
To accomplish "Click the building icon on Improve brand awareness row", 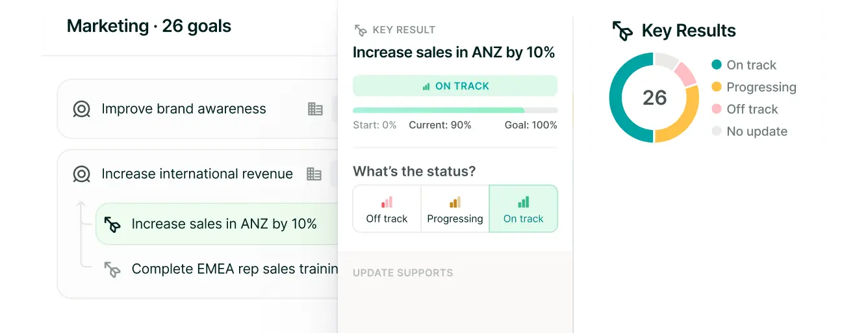I will 315,109.
